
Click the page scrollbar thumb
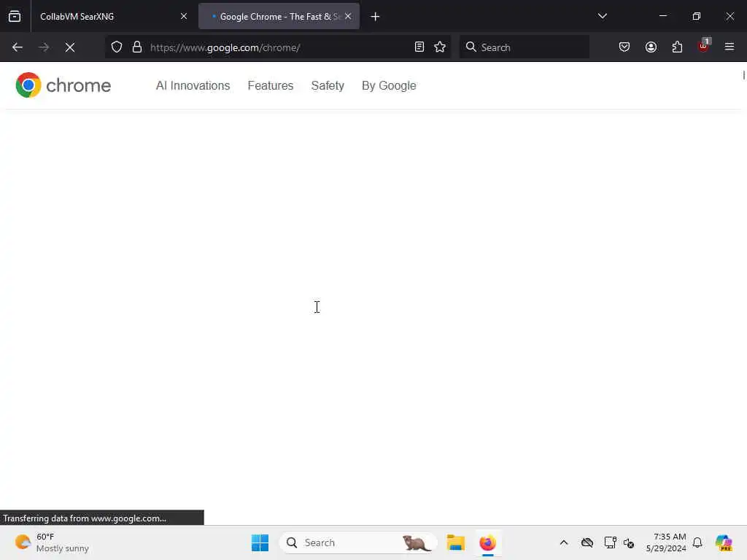[x=743, y=75]
